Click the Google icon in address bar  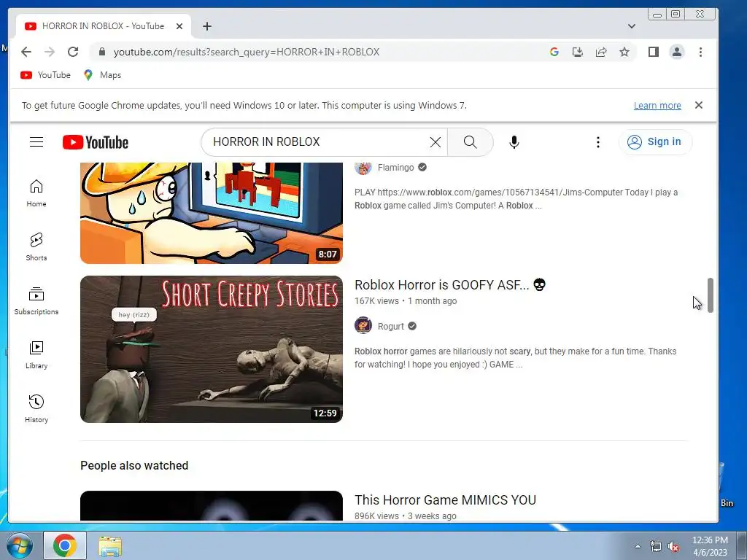point(554,52)
